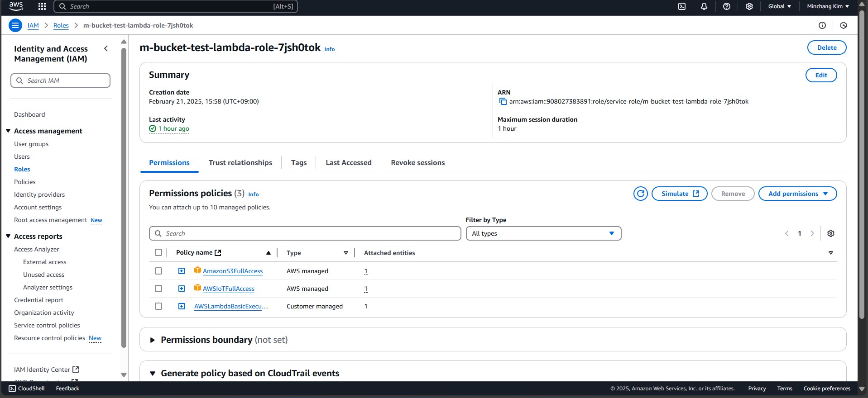Collapse the Access management nav group

coord(8,131)
